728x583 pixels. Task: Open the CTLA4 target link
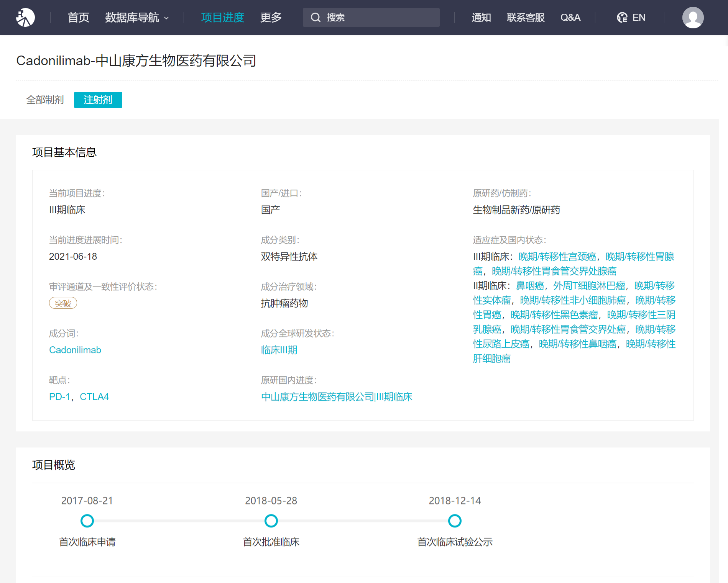pos(94,396)
